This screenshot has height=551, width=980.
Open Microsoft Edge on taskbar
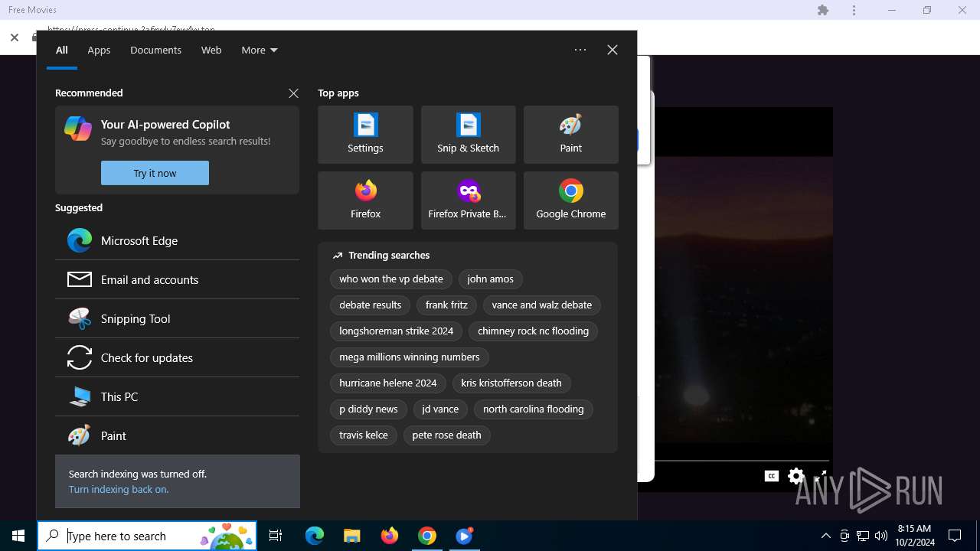(315, 536)
